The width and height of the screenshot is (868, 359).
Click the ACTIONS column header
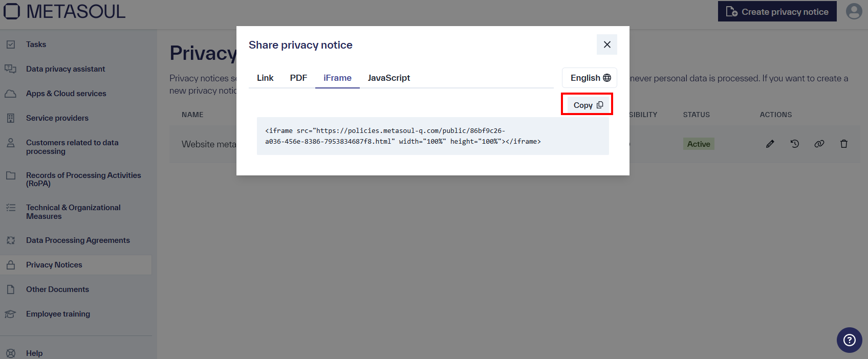(x=776, y=115)
